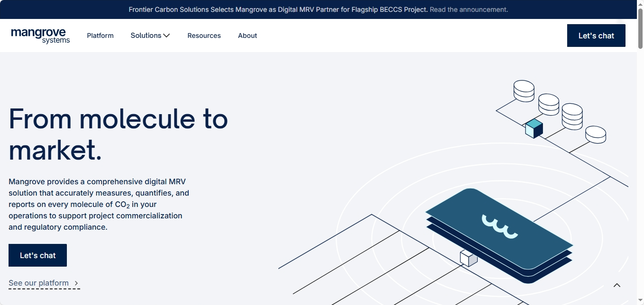
Task: Go to the Resources page
Action: click(204, 36)
